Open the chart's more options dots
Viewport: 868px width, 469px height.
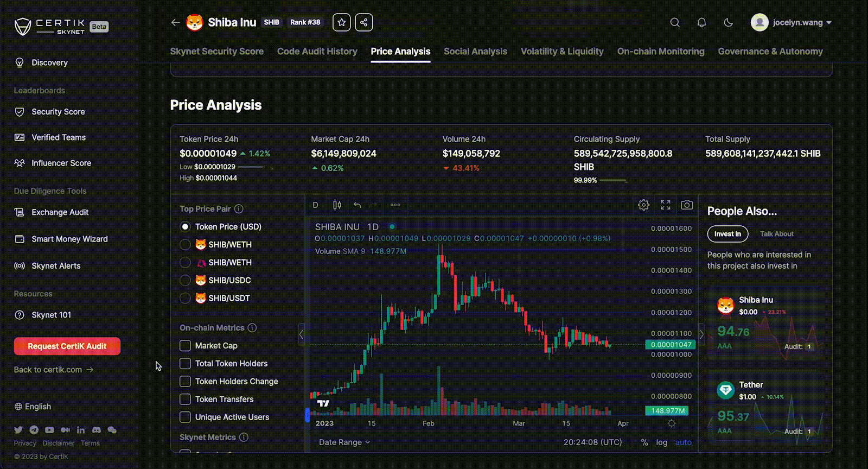click(395, 205)
